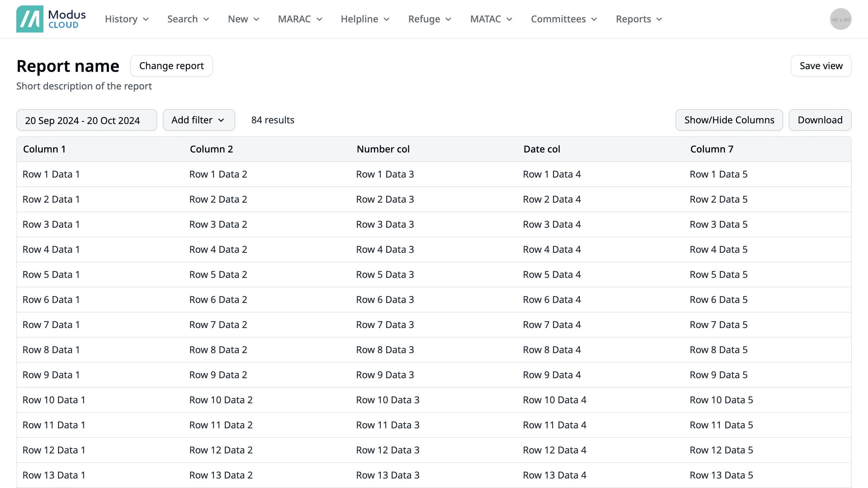Select the Row 5 Data 1 cell
Viewport: 868px width, 488px height.
[x=51, y=274]
